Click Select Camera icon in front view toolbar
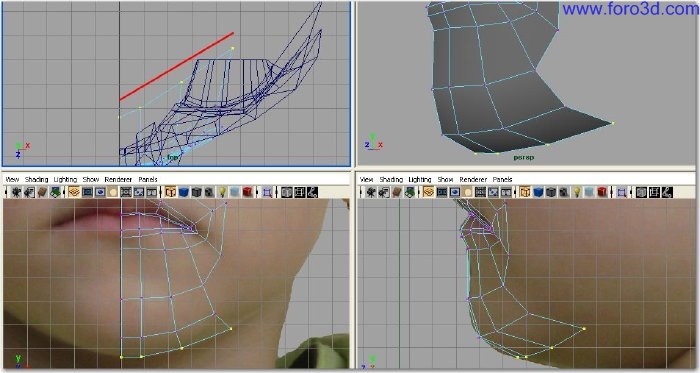 coord(17,192)
